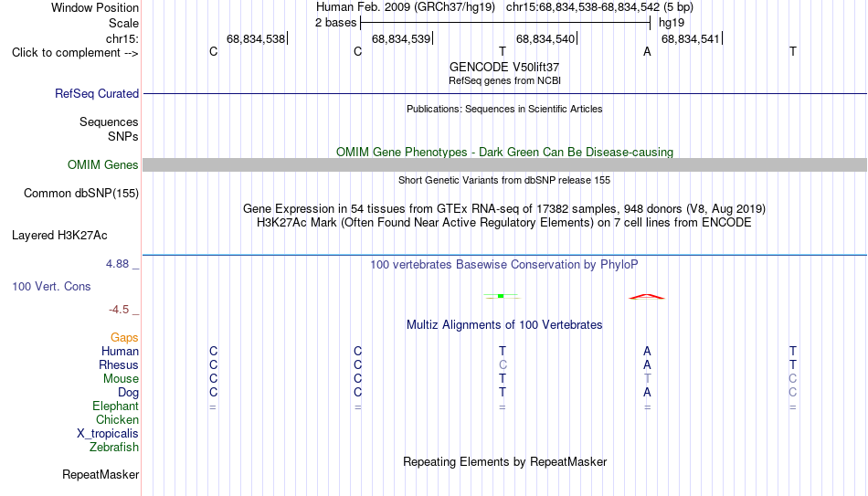
Task: Click the window title 'Human Feb. 2009 (GRCh37/hg19)'
Action: (405, 7)
